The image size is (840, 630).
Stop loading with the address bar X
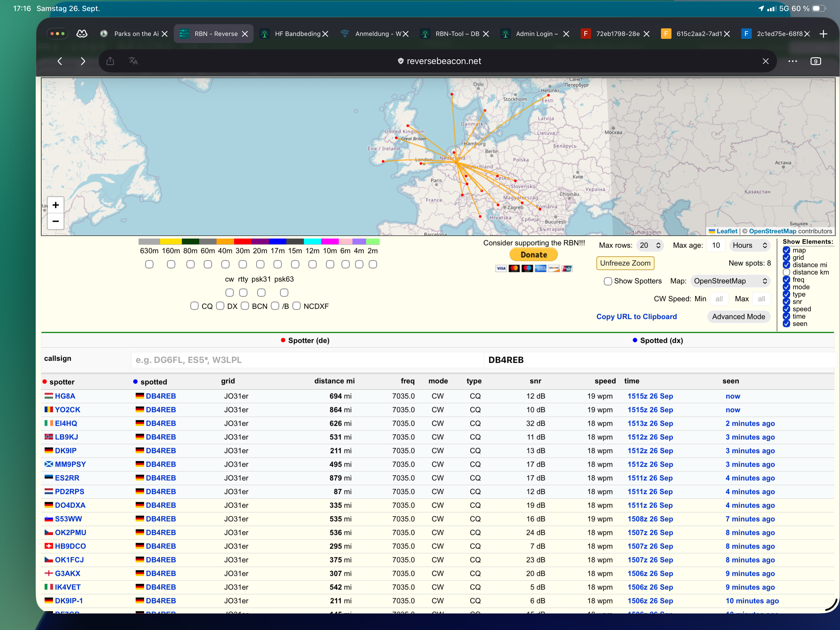[x=765, y=61]
